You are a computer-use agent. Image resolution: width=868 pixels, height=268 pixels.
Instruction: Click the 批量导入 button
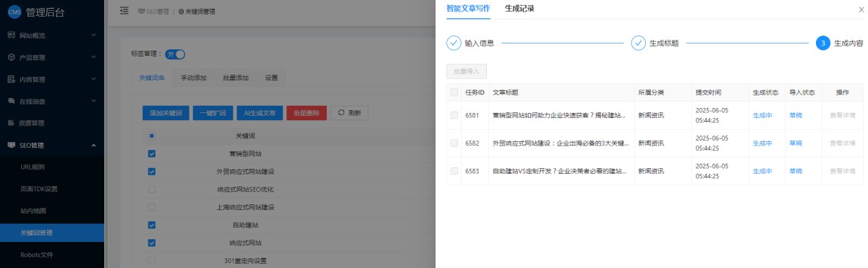point(467,71)
